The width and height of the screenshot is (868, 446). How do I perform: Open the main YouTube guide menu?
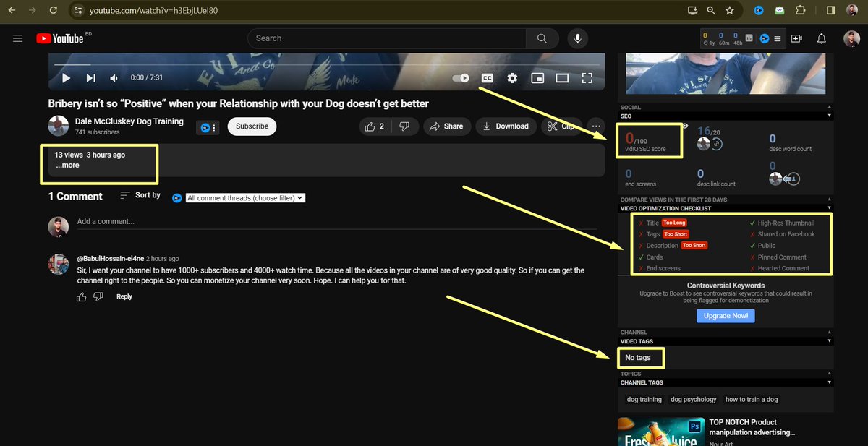pos(18,38)
